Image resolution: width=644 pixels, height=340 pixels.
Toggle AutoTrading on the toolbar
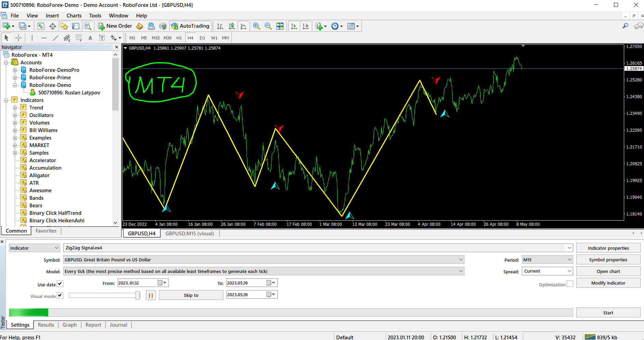(x=190, y=26)
